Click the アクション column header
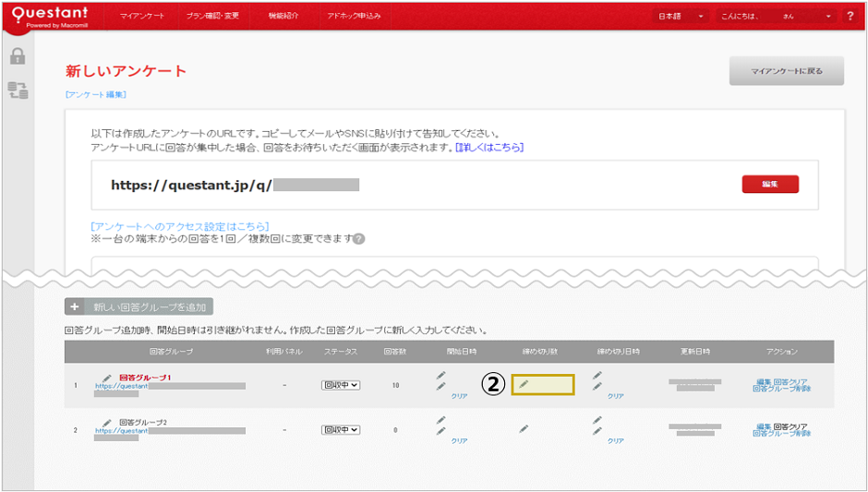Image resolution: width=868 pixels, height=492 pixels. 781,352
